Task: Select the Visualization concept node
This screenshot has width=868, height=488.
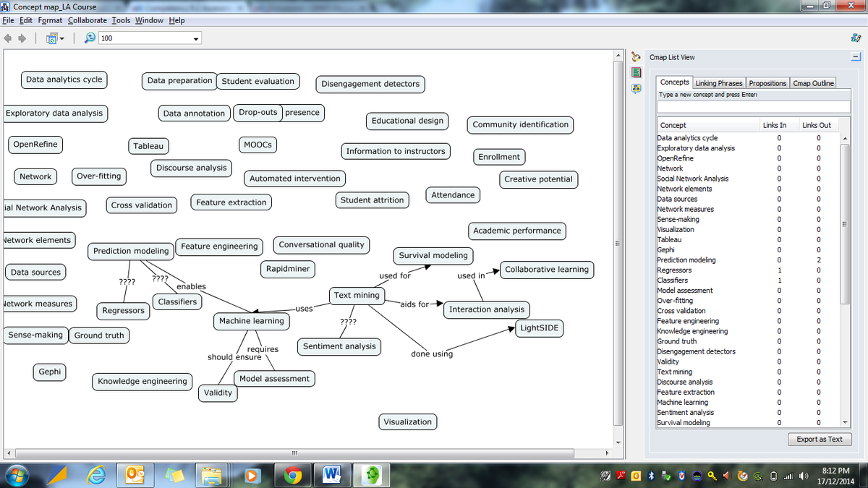Action: click(x=407, y=421)
